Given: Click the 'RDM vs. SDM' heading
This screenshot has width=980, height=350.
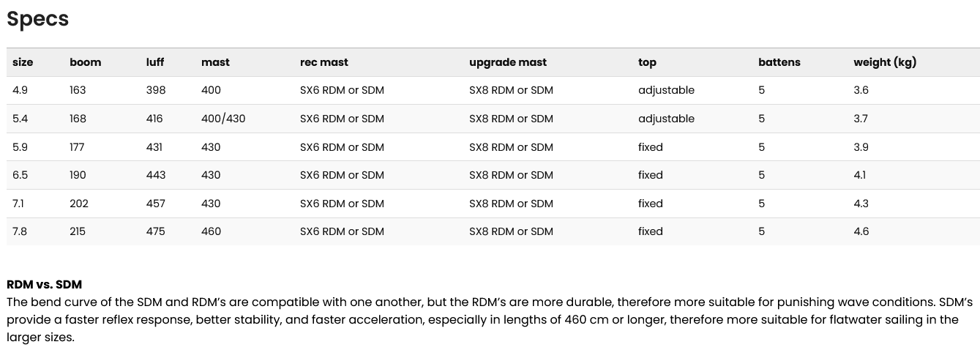Looking at the screenshot, I should [44, 284].
